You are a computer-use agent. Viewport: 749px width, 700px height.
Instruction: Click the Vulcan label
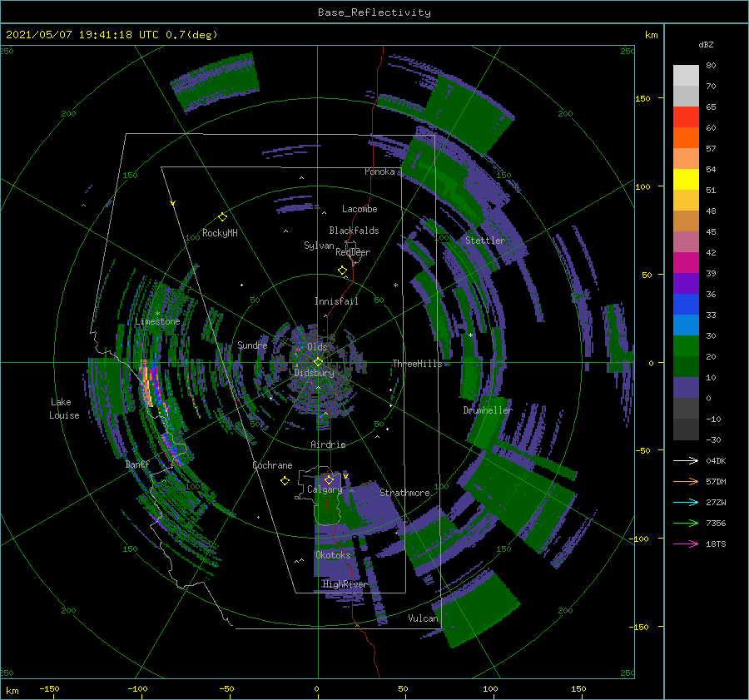click(423, 618)
